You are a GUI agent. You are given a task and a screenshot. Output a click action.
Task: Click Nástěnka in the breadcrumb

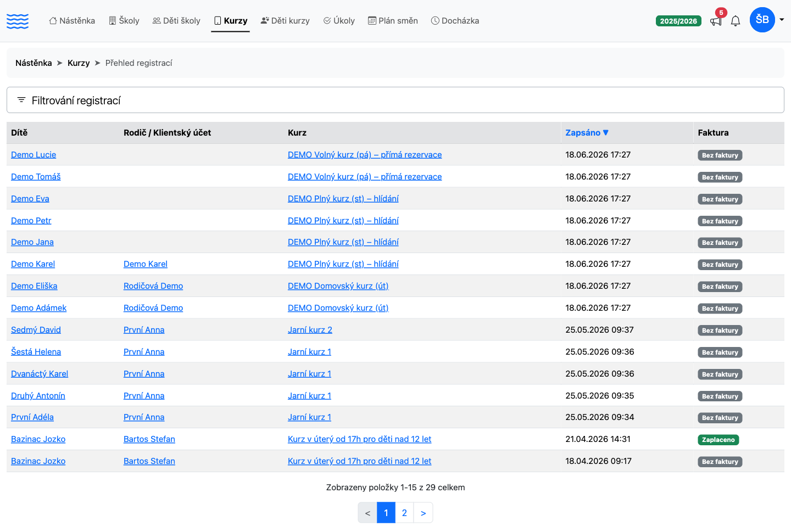pyautogui.click(x=34, y=63)
